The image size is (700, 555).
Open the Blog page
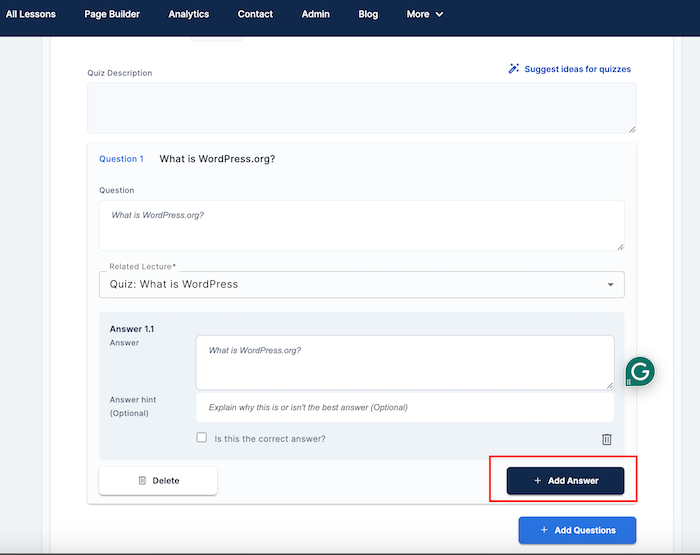point(368,14)
